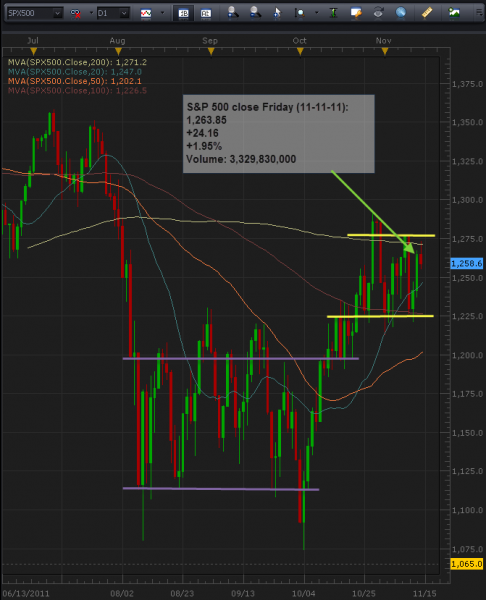486x600 pixels.
Task: Expand the chart type dropdown arrow
Action: click(x=162, y=13)
